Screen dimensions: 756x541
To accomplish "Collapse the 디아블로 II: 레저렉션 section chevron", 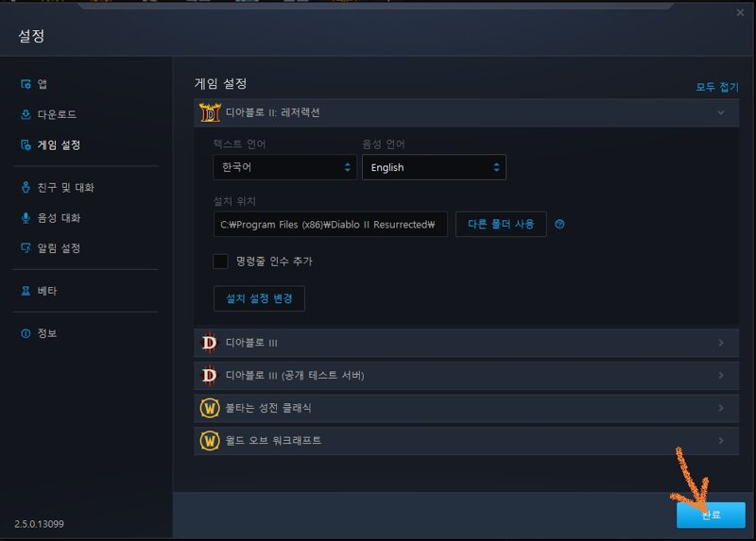I will point(721,112).
